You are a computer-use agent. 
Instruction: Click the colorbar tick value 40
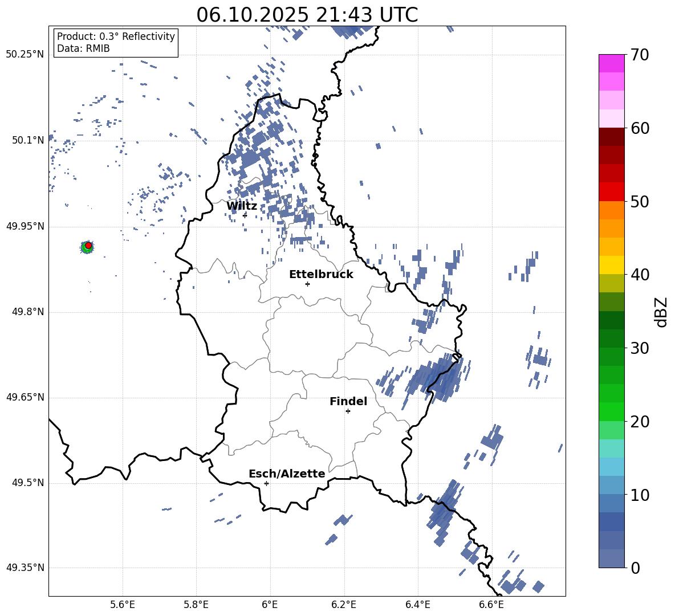click(640, 275)
